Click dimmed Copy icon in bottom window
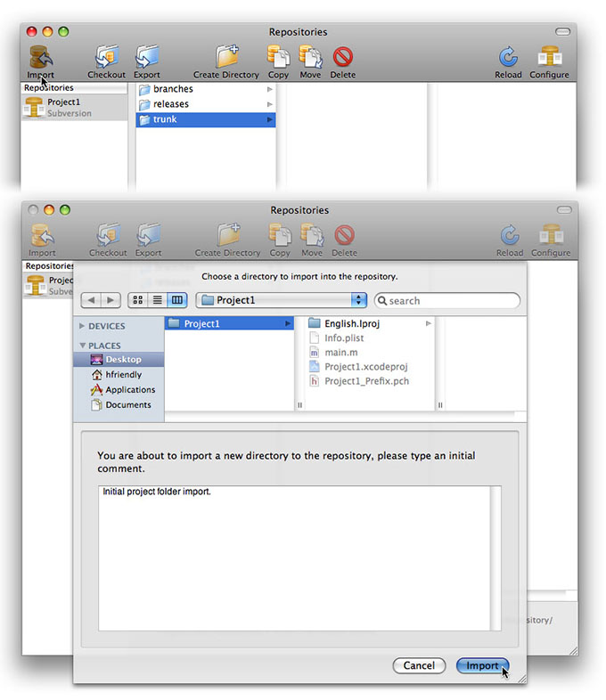Image resolution: width=606 pixels, height=700 pixels. pyautogui.click(x=280, y=235)
